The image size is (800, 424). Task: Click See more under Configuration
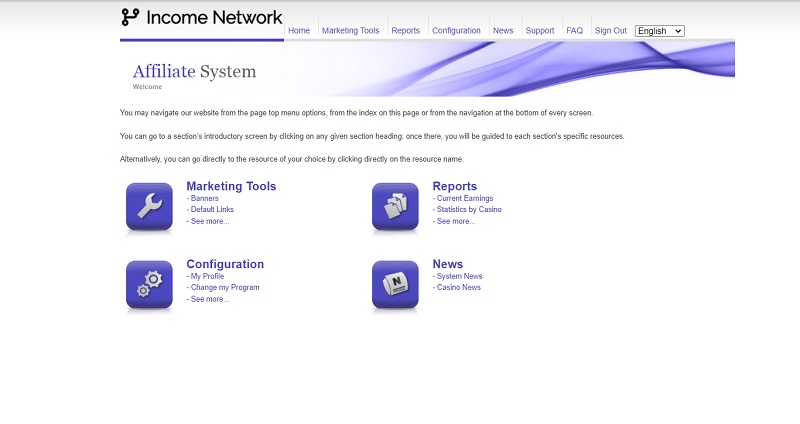coord(210,300)
